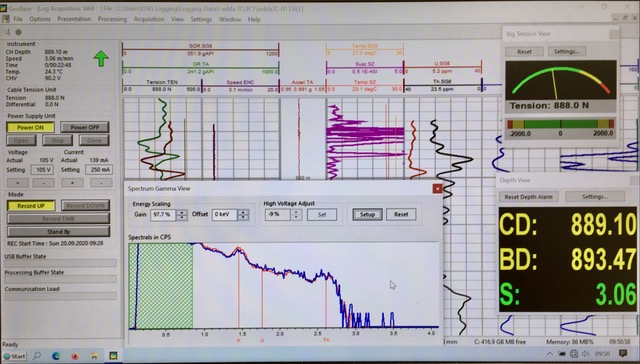The width and height of the screenshot is (640, 364).
Task: Click Reset Depth Alarm button
Action: pos(529,197)
